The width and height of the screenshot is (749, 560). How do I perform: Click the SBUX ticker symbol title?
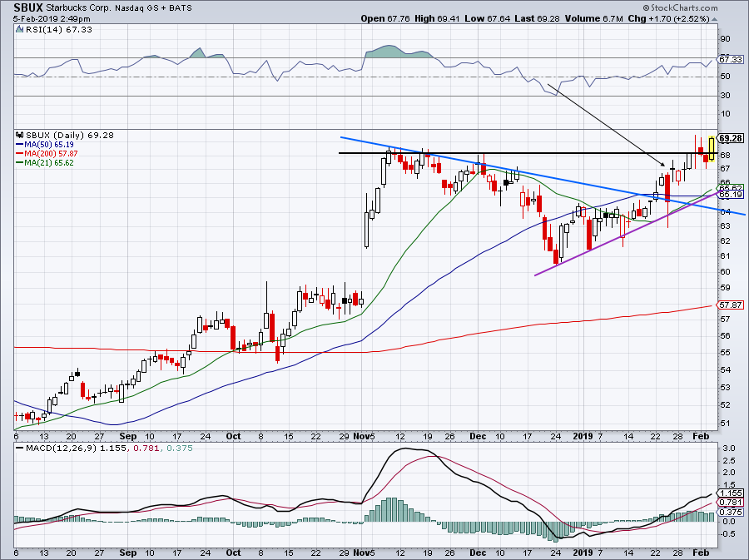(x=28, y=7)
